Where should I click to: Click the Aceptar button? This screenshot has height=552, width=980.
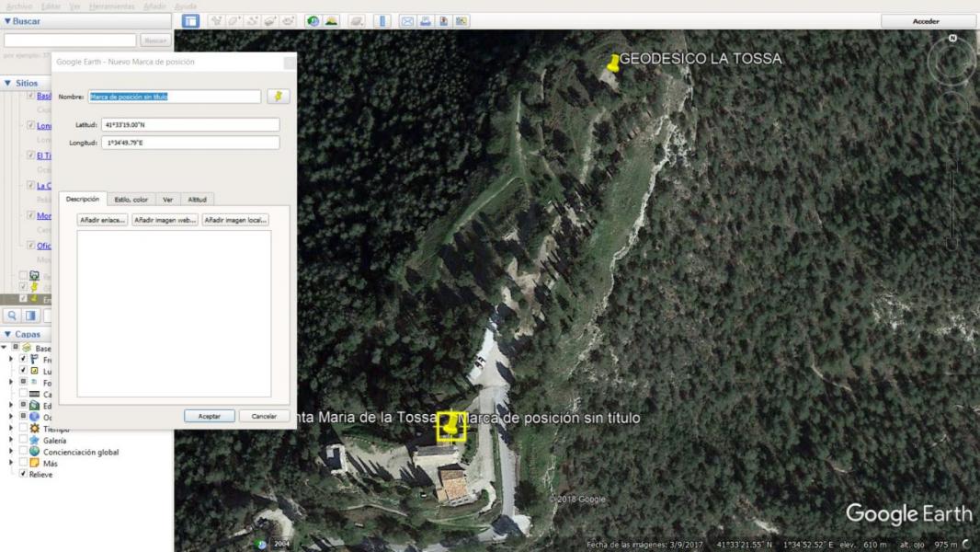tap(209, 416)
